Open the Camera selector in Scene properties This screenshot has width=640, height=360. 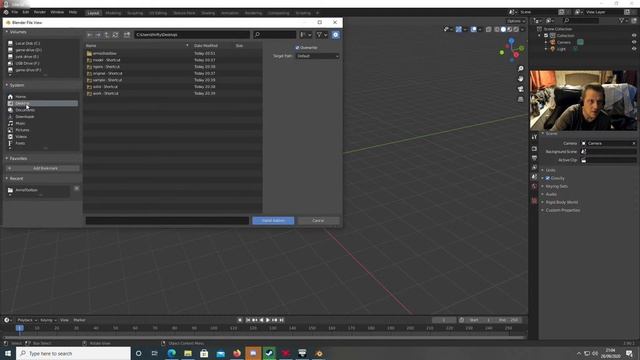tap(608, 143)
